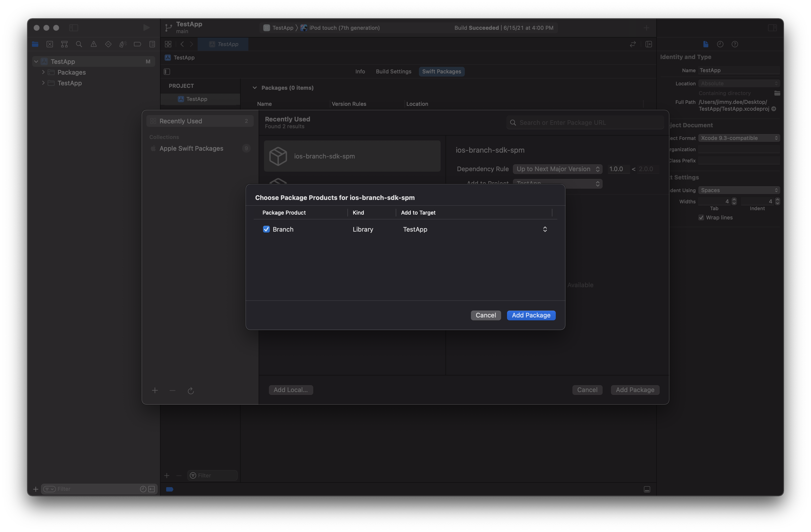Open the Symbol navigator icon
The height and width of the screenshot is (532, 811).
point(64,44)
